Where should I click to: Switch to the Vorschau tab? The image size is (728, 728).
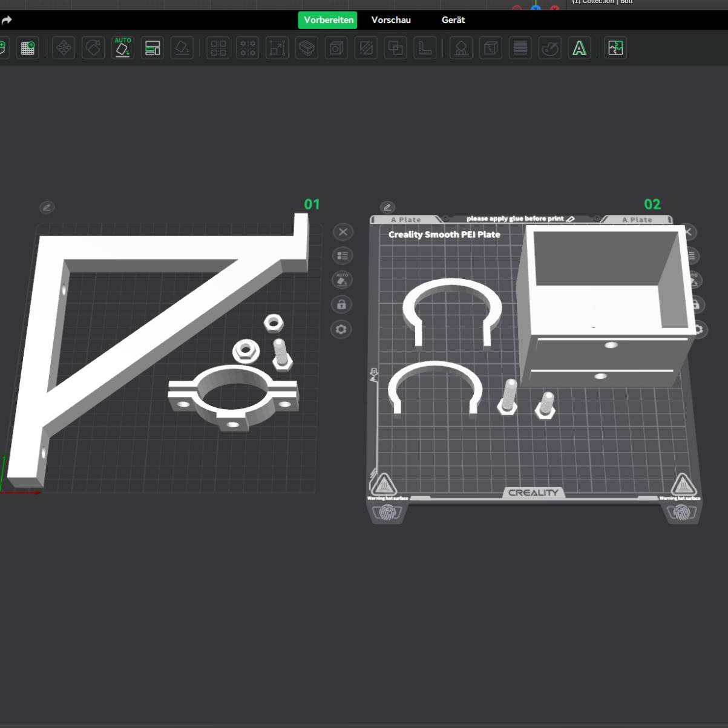click(391, 20)
